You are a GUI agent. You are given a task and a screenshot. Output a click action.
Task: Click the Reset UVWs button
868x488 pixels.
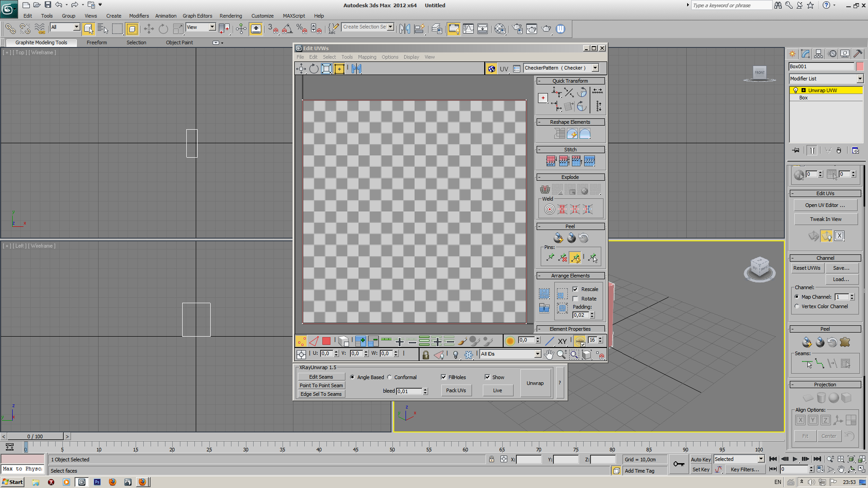(x=807, y=268)
